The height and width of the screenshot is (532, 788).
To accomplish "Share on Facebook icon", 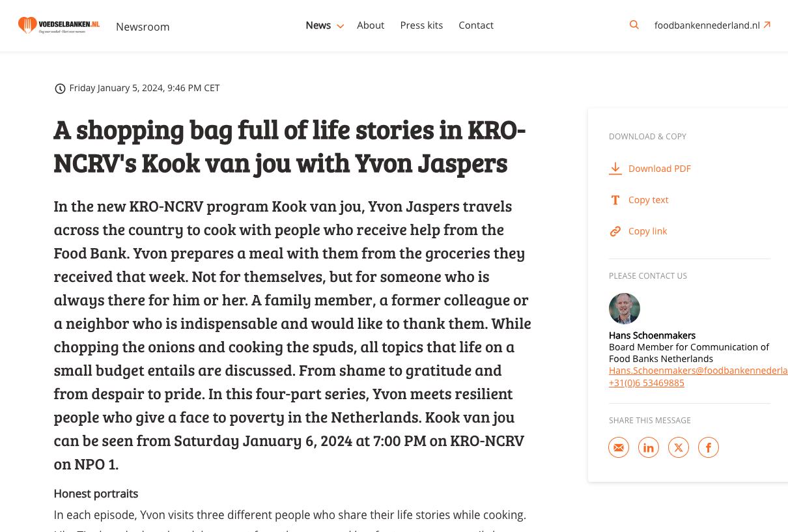I will (709, 447).
